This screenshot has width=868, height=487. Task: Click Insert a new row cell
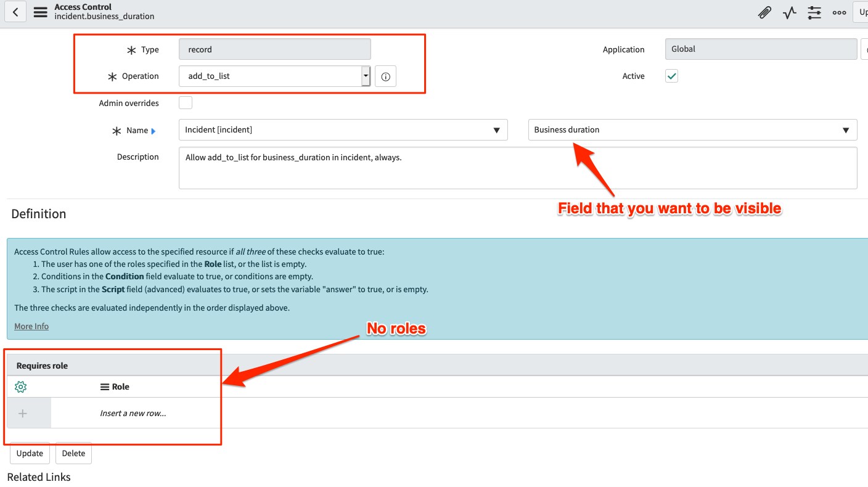click(x=133, y=413)
